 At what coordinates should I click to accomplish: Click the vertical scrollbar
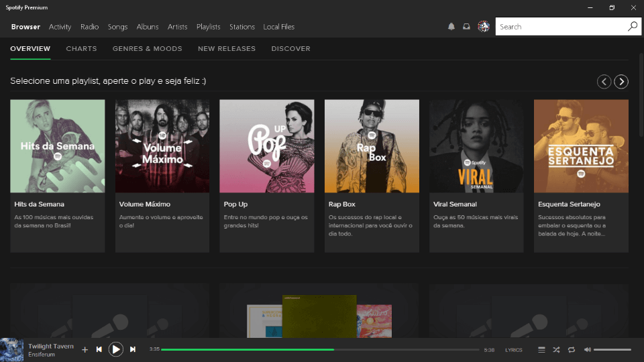pyautogui.click(x=641, y=95)
